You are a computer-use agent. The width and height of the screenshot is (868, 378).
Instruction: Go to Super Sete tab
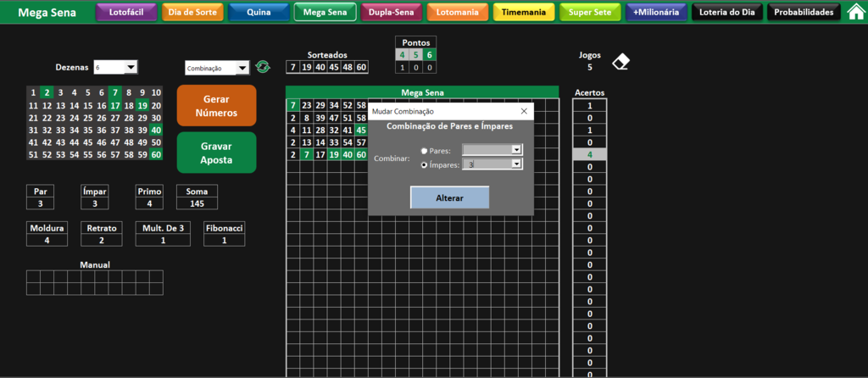point(590,12)
